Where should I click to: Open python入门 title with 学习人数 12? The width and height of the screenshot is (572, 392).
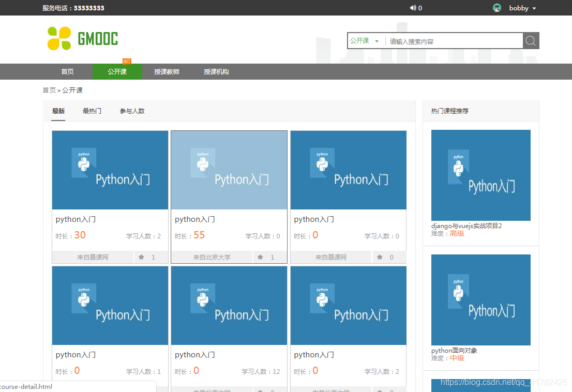tap(195, 355)
